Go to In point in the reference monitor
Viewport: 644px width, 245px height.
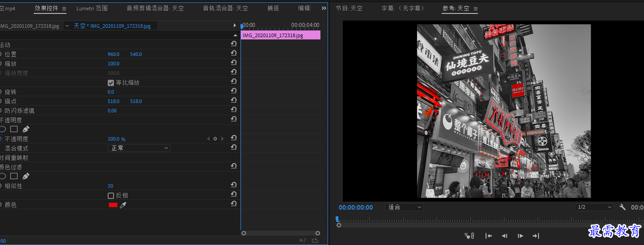[489, 236]
